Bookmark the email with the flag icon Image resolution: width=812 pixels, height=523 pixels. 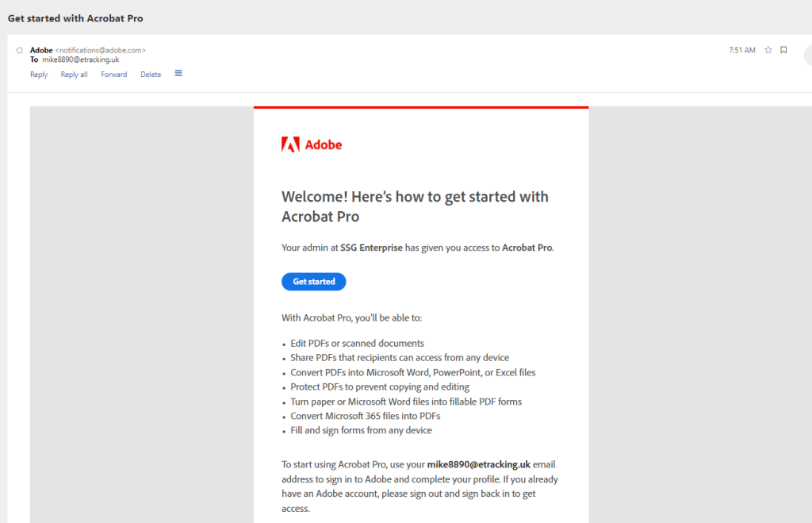[783, 50]
